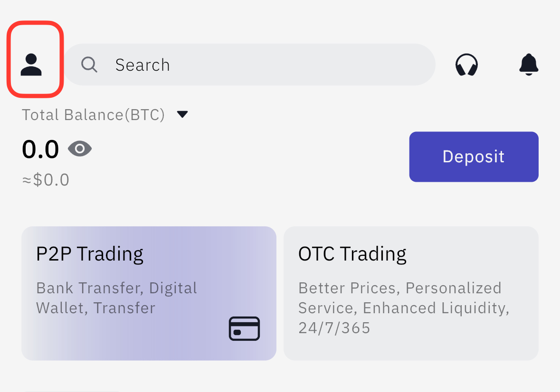Click the 0.0 balance amount
The height and width of the screenshot is (392, 560).
tap(40, 149)
